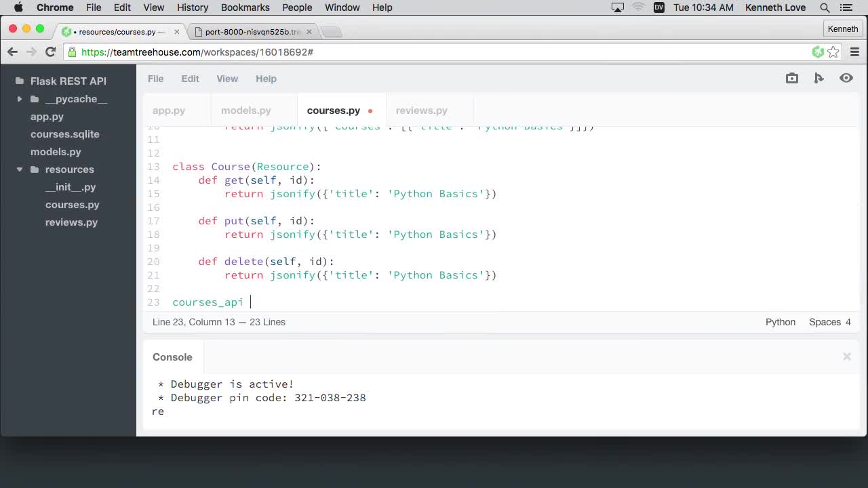Click the Spaces 4 indentation setting

829,322
